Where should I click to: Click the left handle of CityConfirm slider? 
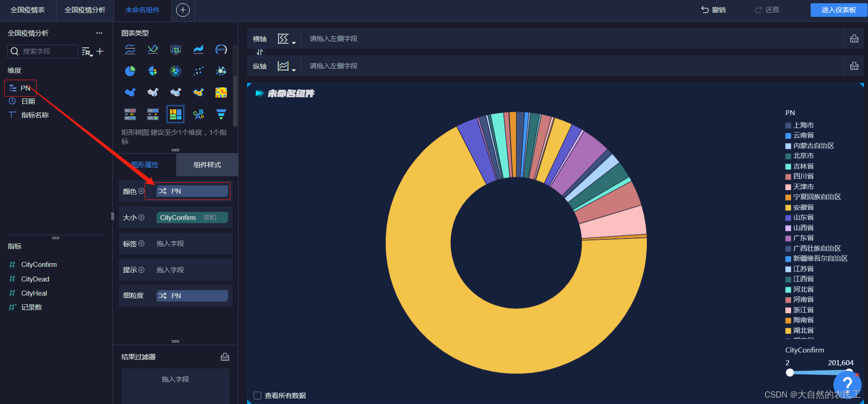tap(790, 373)
